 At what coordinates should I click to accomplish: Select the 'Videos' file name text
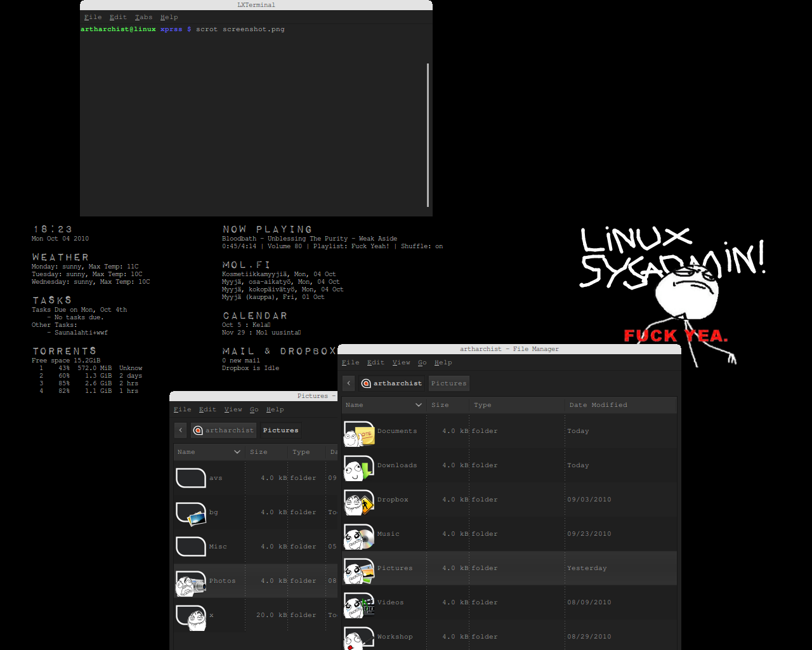[390, 602]
